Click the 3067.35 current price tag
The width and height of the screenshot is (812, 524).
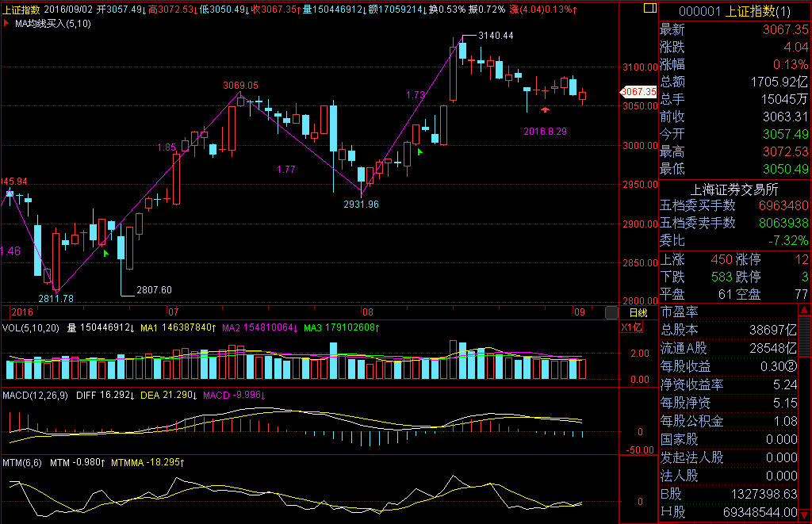(639, 92)
